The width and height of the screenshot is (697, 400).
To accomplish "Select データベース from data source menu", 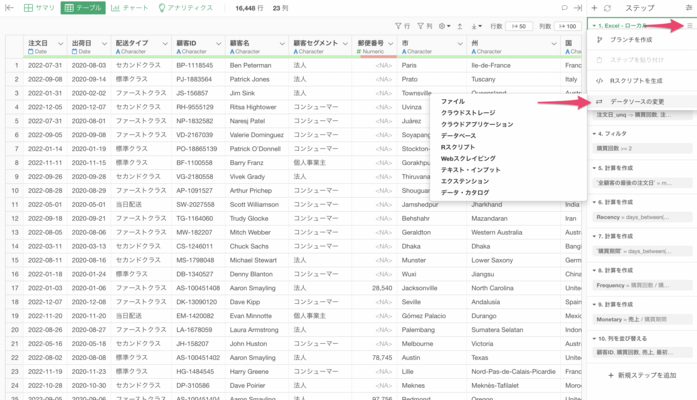I will click(458, 136).
